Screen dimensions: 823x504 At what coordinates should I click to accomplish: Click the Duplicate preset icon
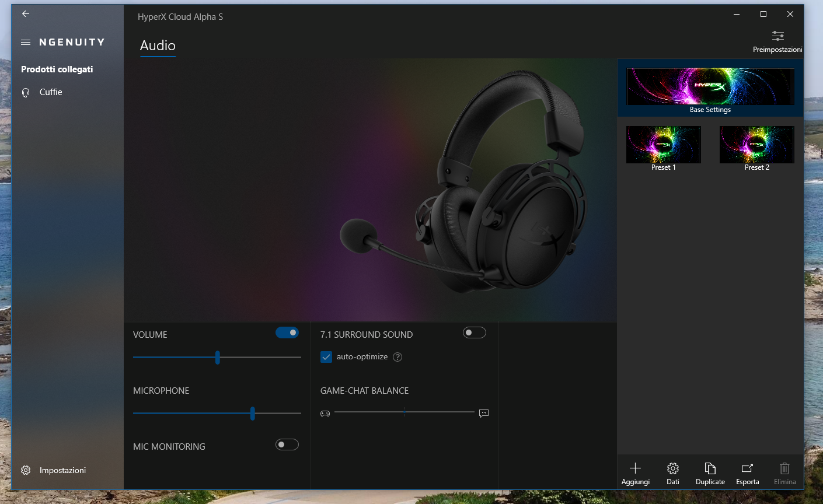click(x=710, y=468)
